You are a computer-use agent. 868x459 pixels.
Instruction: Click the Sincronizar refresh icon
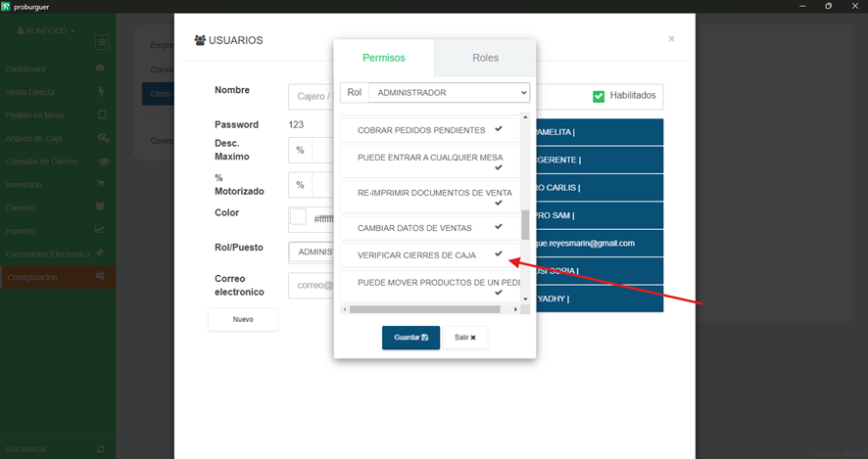click(100, 449)
